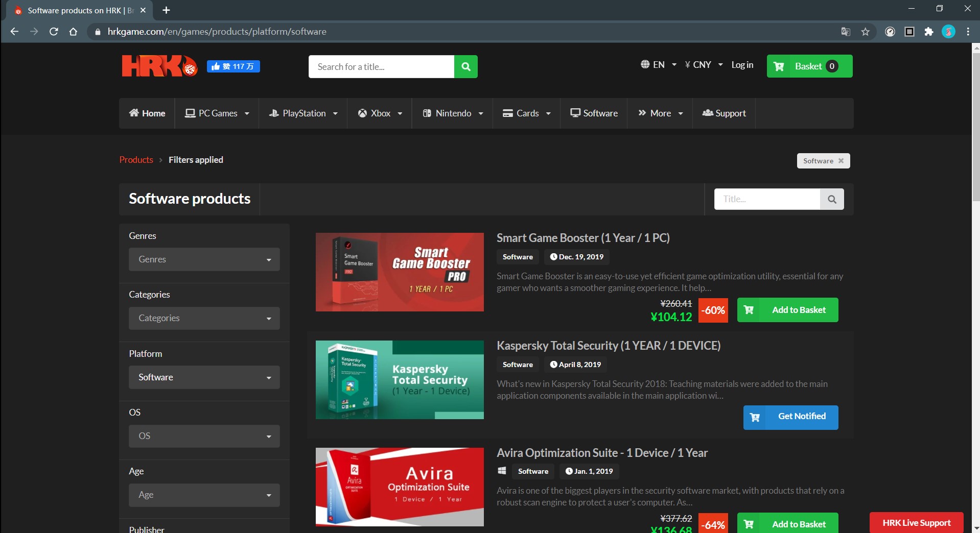Open a new browser tab
980x533 pixels.
coord(166,10)
